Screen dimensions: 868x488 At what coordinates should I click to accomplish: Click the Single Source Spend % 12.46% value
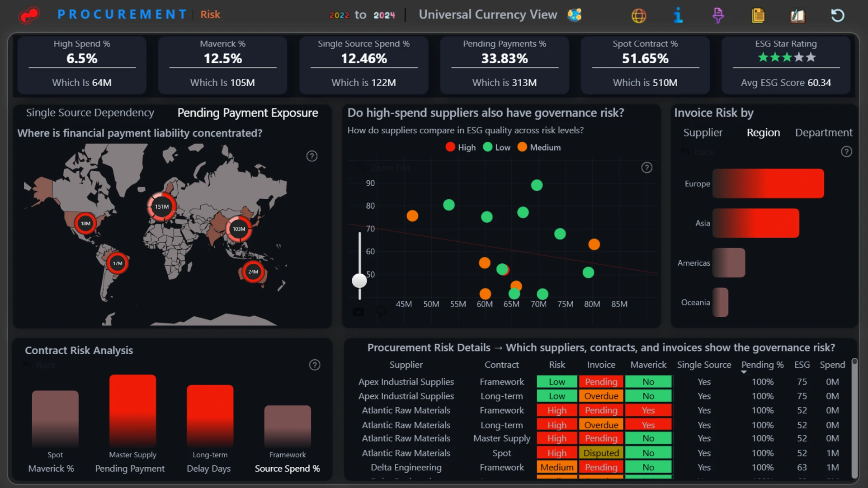(364, 59)
